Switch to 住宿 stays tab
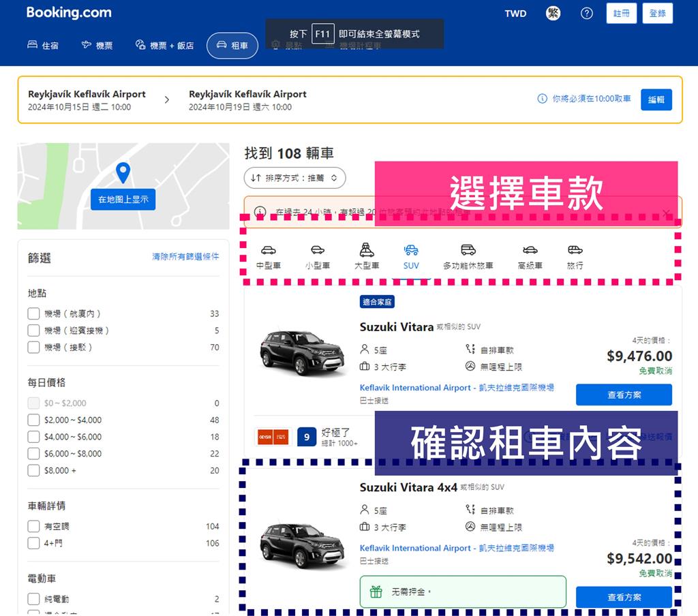This screenshot has width=698, height=616. pos(43,45)
